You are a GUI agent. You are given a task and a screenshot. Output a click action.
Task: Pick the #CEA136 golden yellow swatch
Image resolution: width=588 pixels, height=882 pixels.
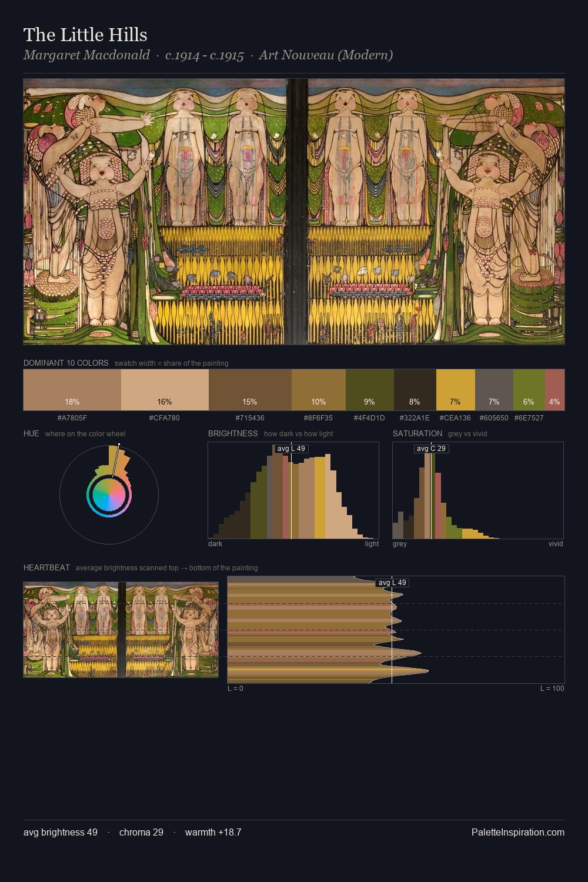click(x=455, y=389)
